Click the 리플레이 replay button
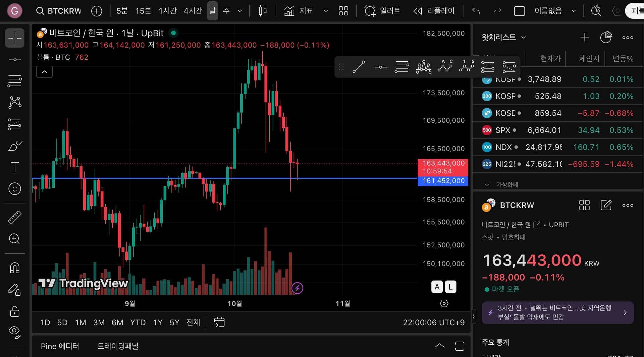Screen dimensions: 644x357 pyautogui.click(x=434, y=11)
